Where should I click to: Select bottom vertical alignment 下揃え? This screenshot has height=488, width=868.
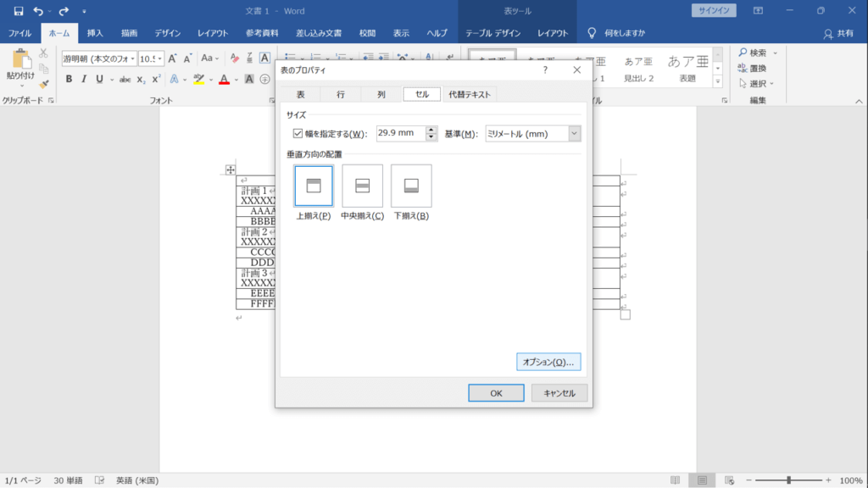pyautogui.click(x=411, y=186)
